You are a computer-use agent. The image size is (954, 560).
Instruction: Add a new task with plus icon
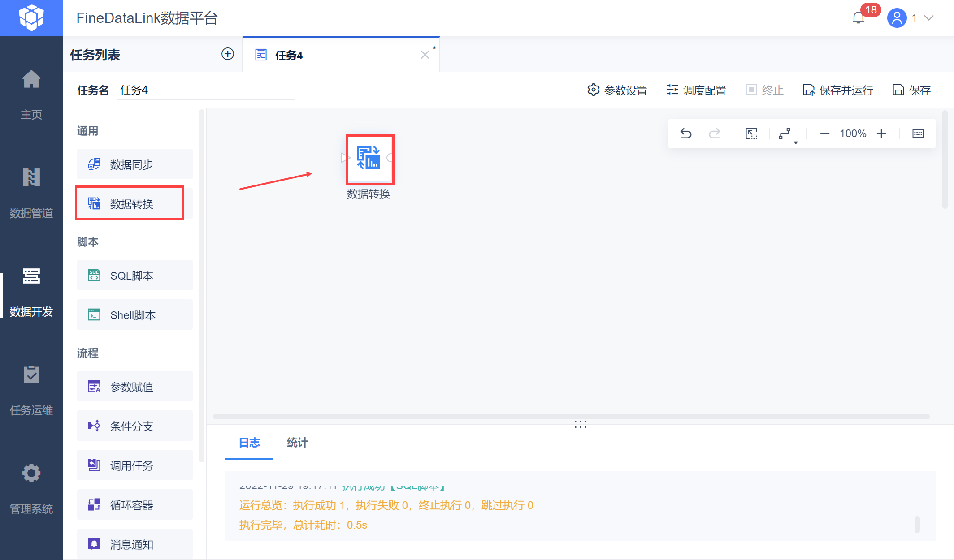228,54
